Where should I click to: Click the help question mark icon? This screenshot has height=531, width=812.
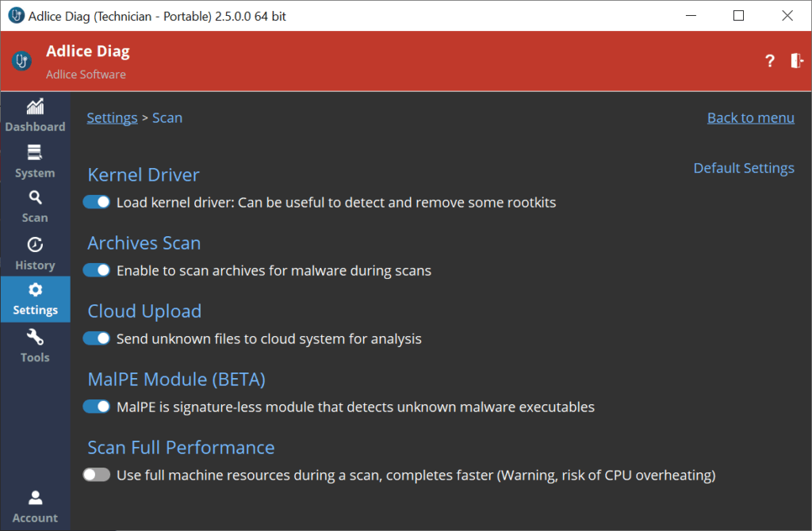[769, 61]
